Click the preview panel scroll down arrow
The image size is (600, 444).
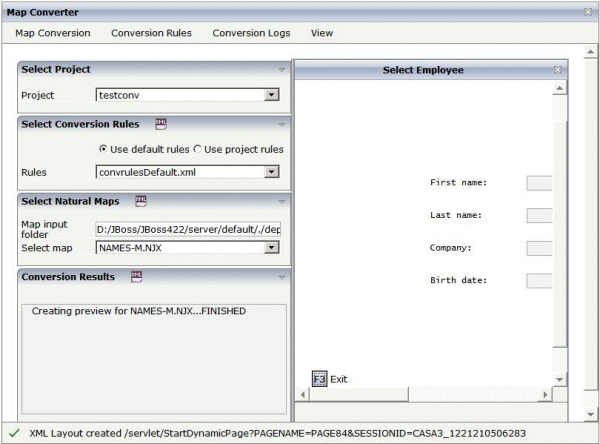coord(559,380)
